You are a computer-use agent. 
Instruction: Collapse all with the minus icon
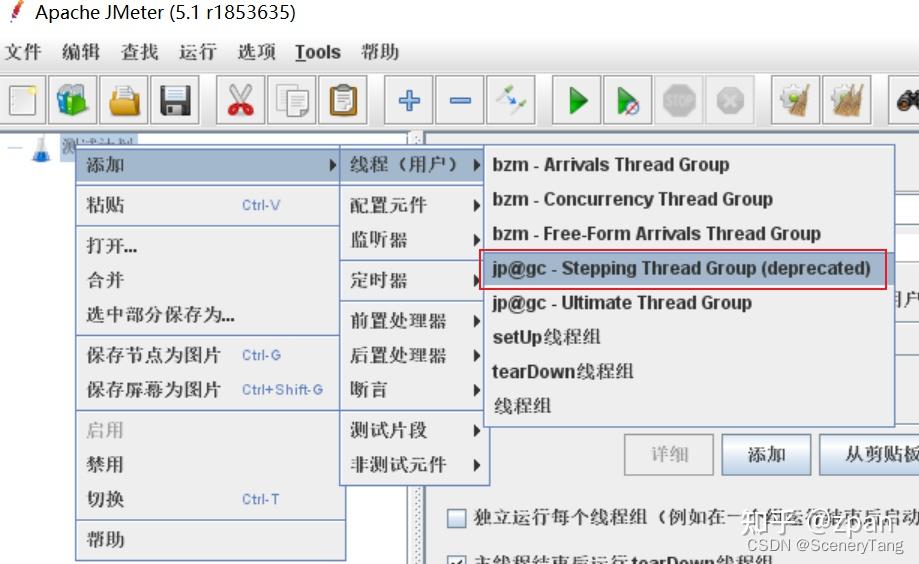pyautogui.click(x=460, y=100)
